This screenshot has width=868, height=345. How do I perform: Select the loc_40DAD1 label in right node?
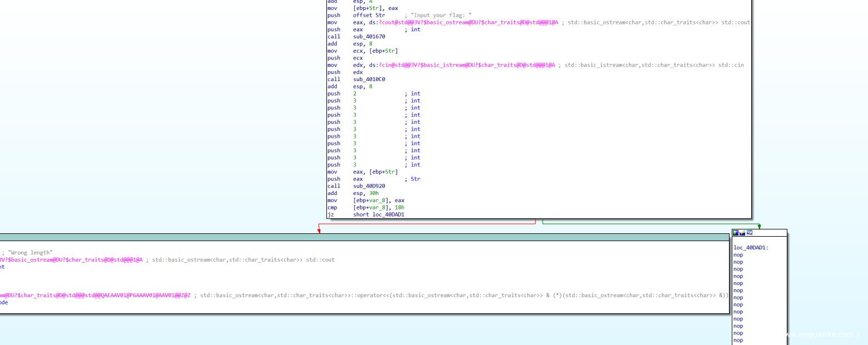coord(751,248)
